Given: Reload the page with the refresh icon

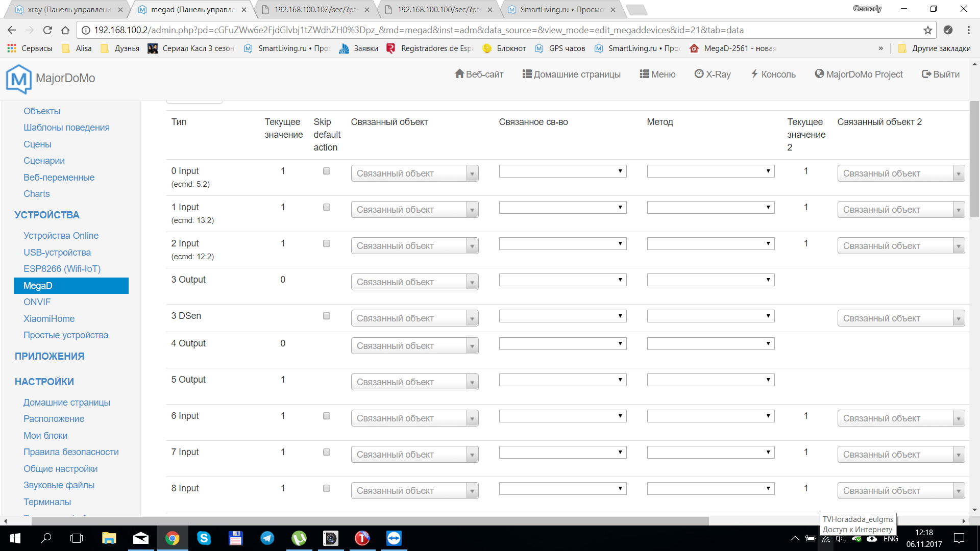Looking at the screenshot, I should click(x=47, y=30).
